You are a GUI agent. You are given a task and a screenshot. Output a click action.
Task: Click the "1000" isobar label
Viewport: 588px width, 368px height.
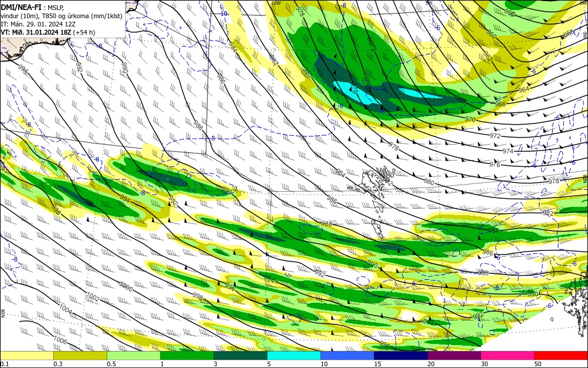click(x=126, y=287)
